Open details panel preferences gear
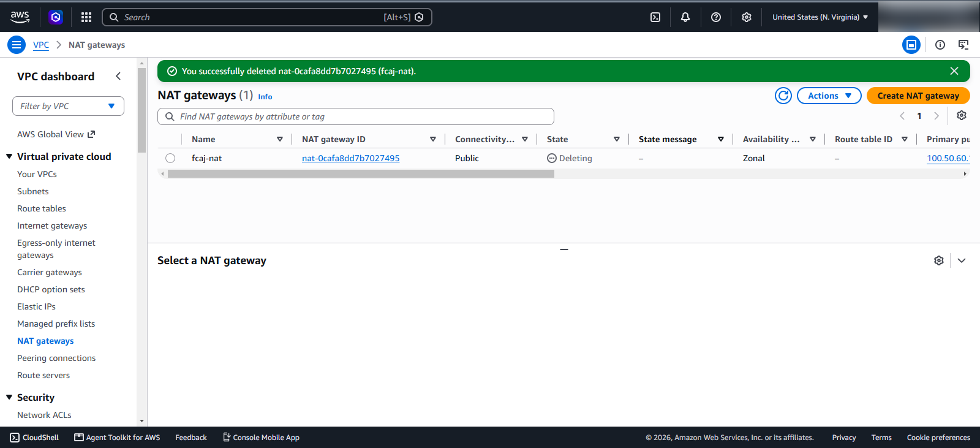The height and width of the screenshot is (448, 980). [939, 260]
